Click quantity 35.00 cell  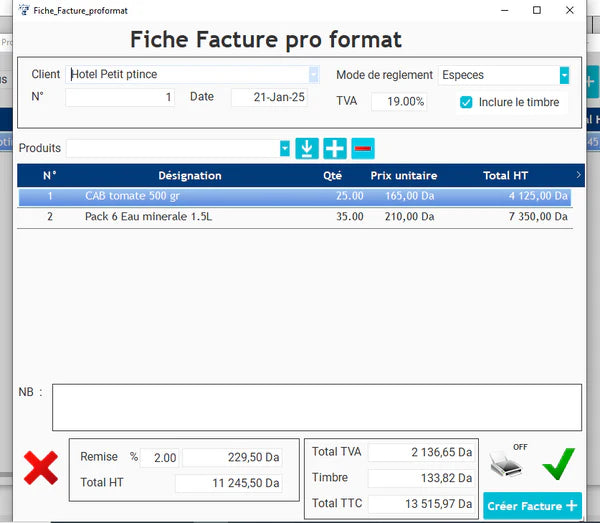(x=349, y=217)
